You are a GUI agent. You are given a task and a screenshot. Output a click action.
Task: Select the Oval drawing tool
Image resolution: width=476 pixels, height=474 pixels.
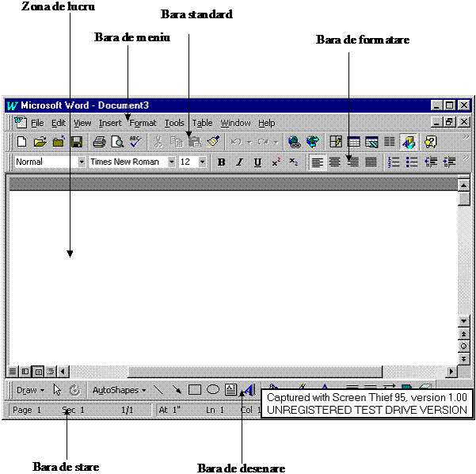pos(213,390)
